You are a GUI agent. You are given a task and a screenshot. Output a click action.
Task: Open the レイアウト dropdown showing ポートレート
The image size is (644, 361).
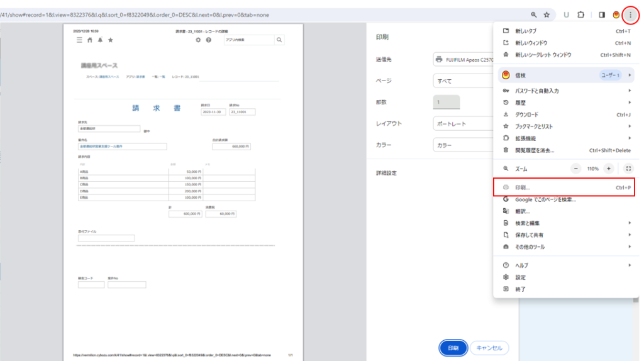tap(463, 124)
